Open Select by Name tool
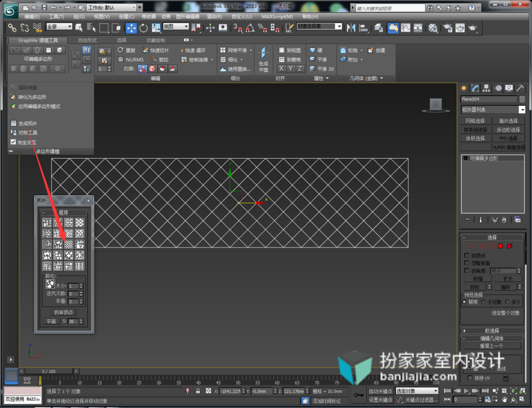532x408 pixels. click(x=91, y=28)
